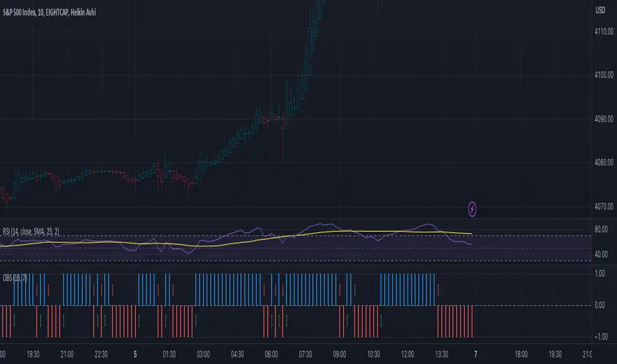
Task: Click the purple lightning event marker icon
Action: pos(472,209)
